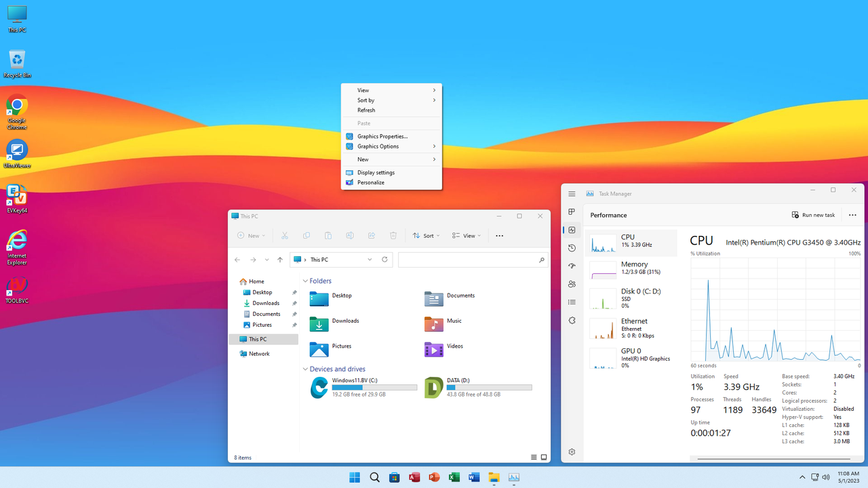Open Users page in Task Manager sidebar
Screen dimensions: 868x488
point(572,284)
